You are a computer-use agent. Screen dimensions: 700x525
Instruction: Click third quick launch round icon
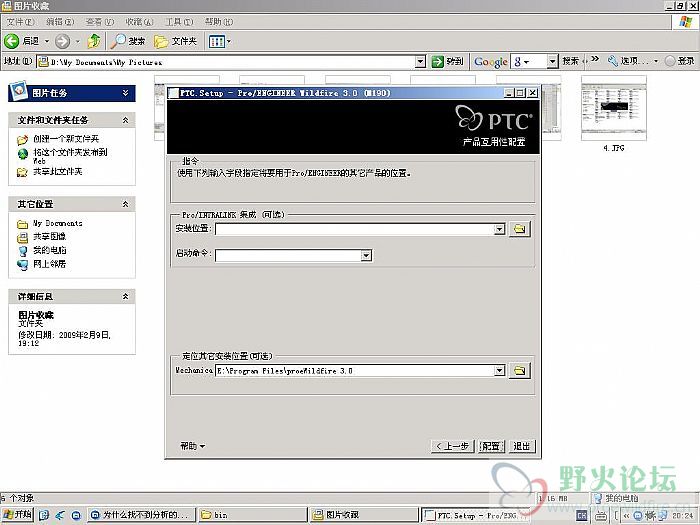[76, 515]
